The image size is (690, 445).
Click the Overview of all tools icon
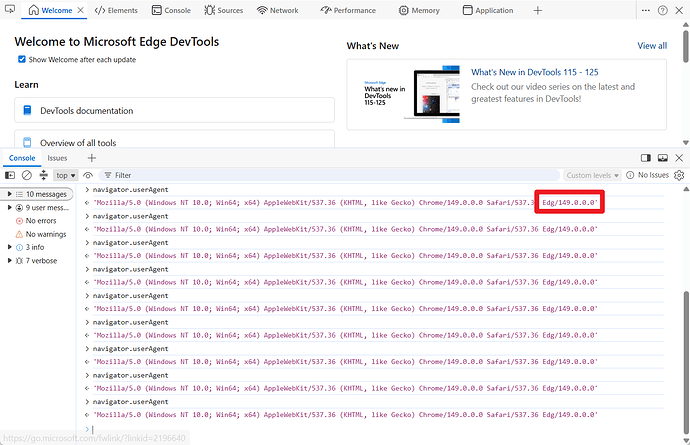tap(27, 142)
